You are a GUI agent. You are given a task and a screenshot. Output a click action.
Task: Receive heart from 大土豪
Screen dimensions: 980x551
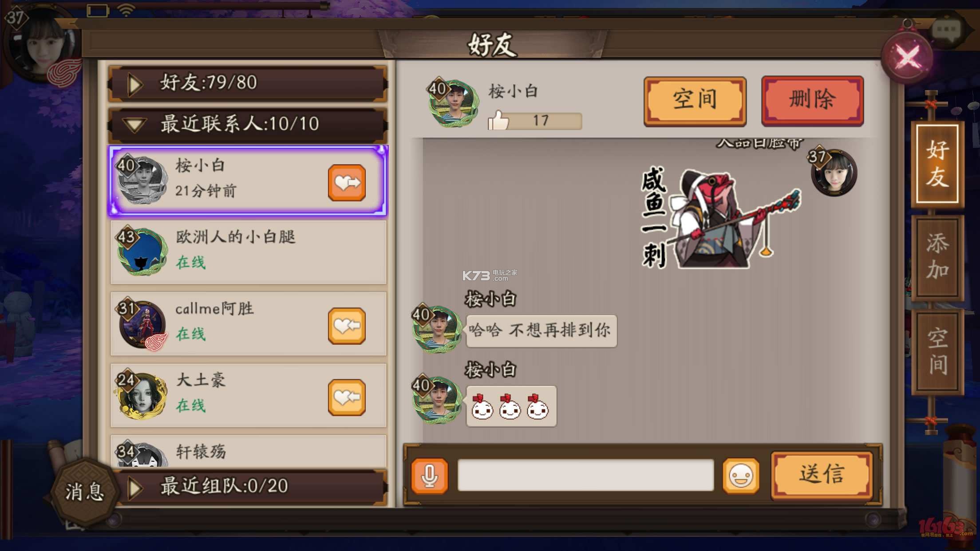point(347,398)
